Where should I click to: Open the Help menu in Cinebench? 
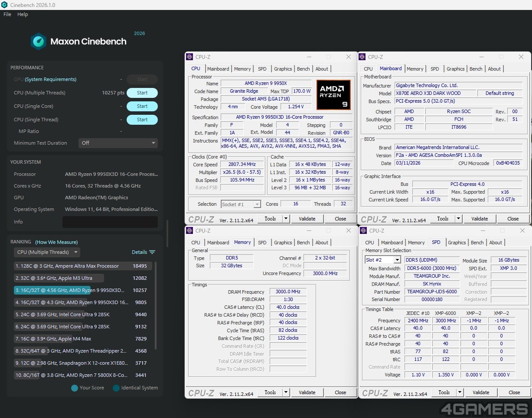[x=23, y=14]
